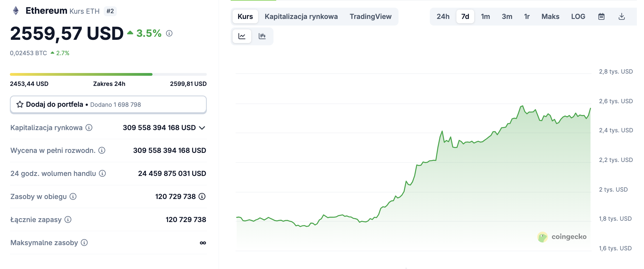Click fully diluted value 309 558 394 168 USD
Viewport: 644px width, 269px height.
pos(170,150)
